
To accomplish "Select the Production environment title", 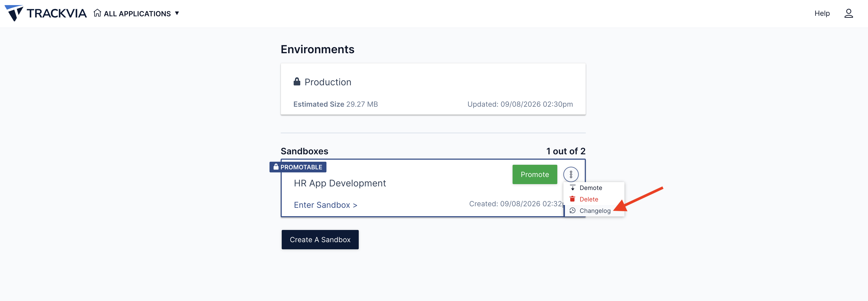I will pos(328,82).
